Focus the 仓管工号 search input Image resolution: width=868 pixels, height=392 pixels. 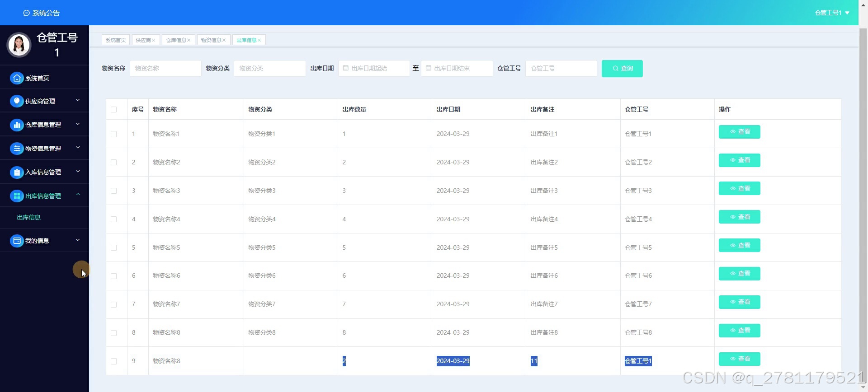[x=561, y=68]
